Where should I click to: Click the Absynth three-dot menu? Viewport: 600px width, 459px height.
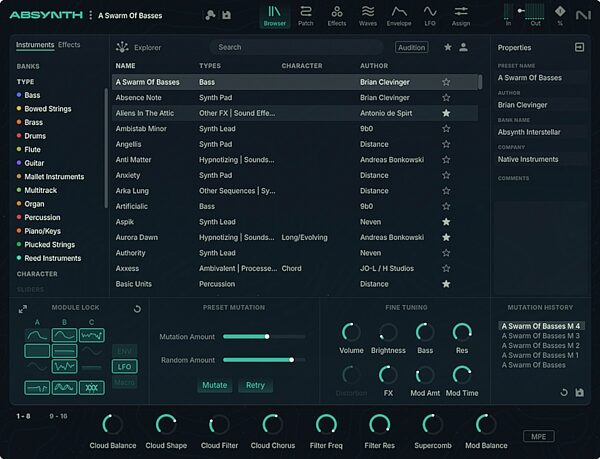pos(90,15)
